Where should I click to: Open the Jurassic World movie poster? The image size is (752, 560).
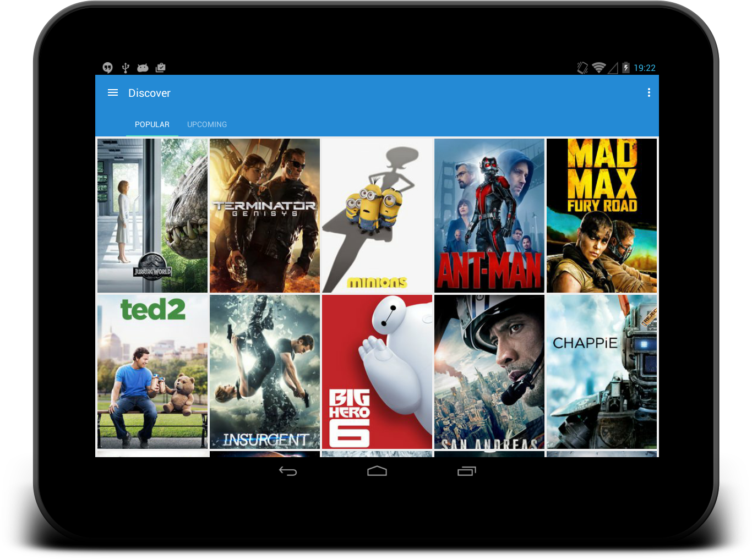pyautogui.click(x=152, y=216)
